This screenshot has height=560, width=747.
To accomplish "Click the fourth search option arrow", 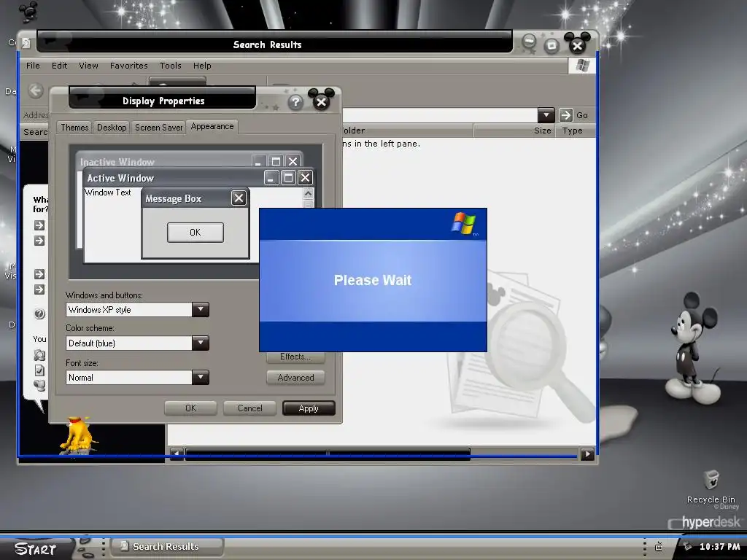I will [x=39, y=289].
